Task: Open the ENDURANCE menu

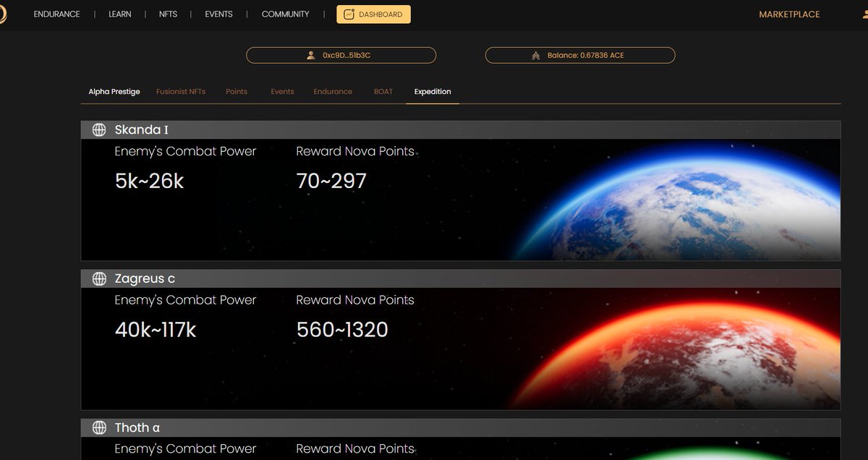Action: click(x=56, y=14)
